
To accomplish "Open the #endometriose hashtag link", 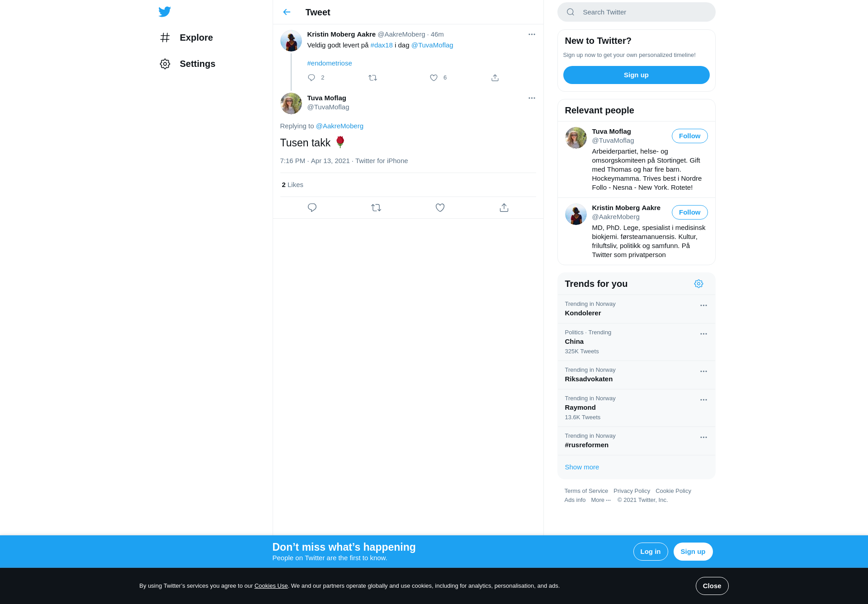I will [x=330, y=63].
